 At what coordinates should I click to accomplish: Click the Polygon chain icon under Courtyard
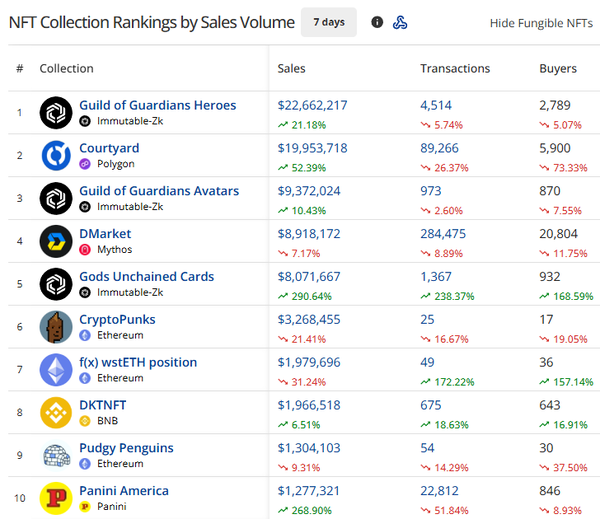point(85,164)
